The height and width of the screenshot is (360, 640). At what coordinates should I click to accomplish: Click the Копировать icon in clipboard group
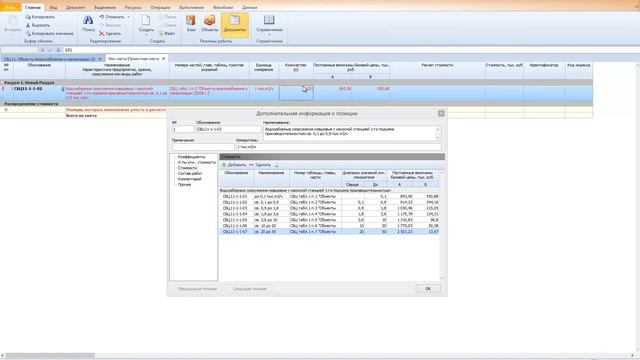(x=28, y=17)
